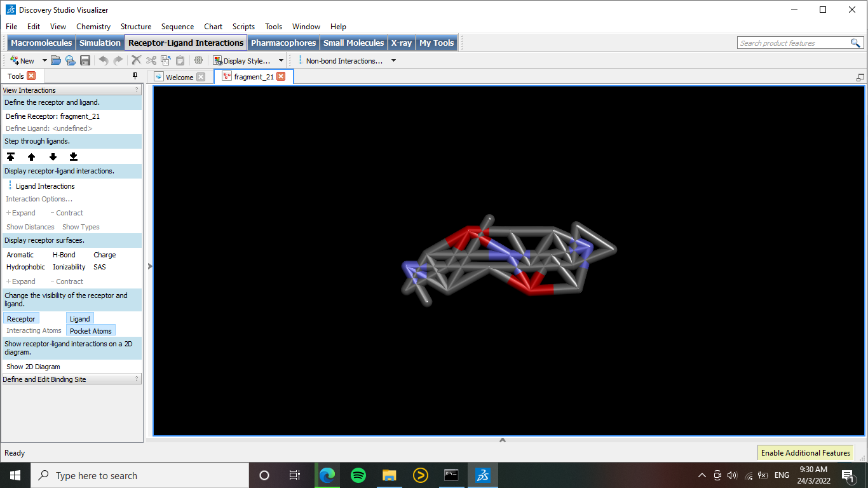Open Microsoft Edge from the taskbar

[327, 475]
